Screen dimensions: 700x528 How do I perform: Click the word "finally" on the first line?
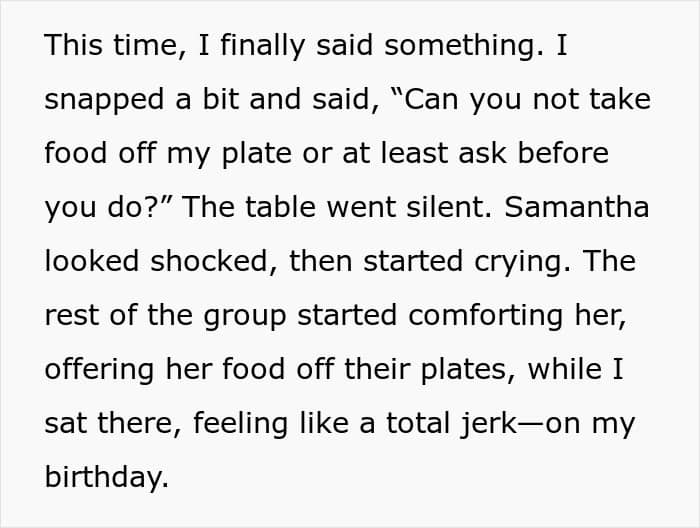(263, 47)
